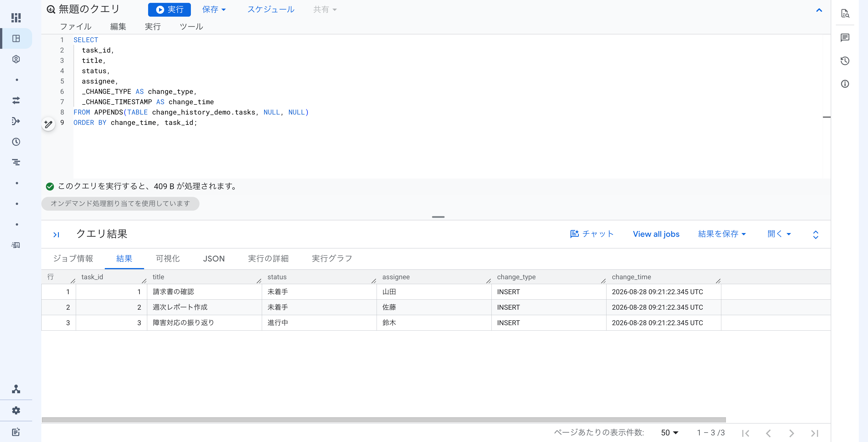868x442 pixels.
Task: Select the 結果 tab
Action: (124, 258)
